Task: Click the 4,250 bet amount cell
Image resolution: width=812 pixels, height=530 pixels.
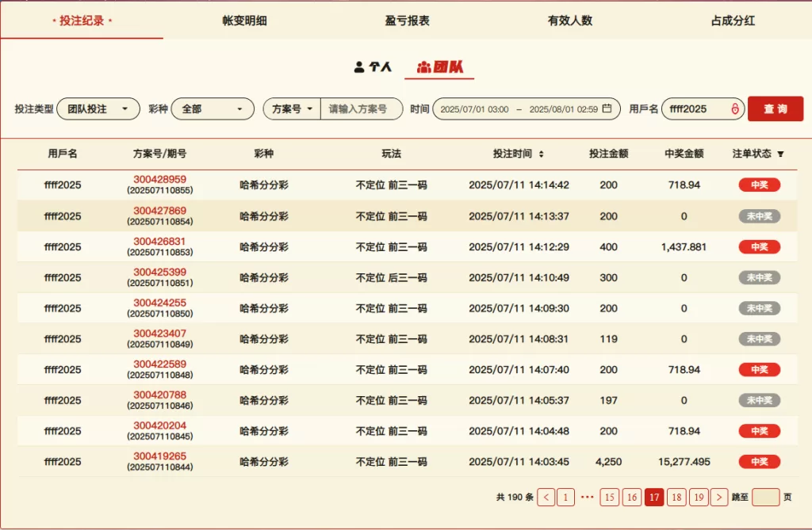Action: [608, 462]
